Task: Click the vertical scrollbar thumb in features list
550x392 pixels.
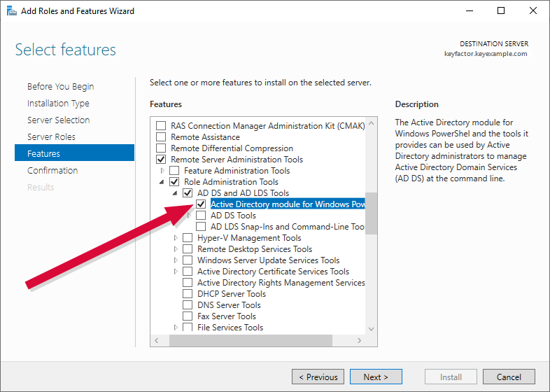Action: 371,213
